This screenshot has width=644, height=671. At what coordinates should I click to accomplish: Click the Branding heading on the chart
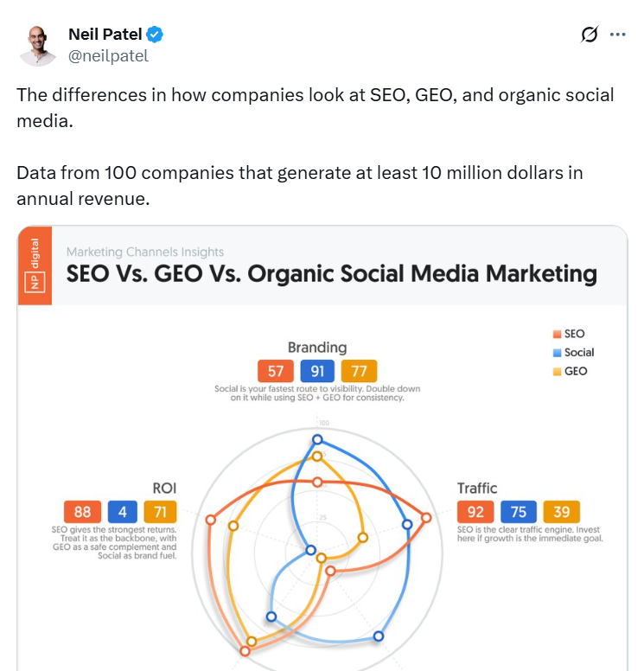point(317,348)
